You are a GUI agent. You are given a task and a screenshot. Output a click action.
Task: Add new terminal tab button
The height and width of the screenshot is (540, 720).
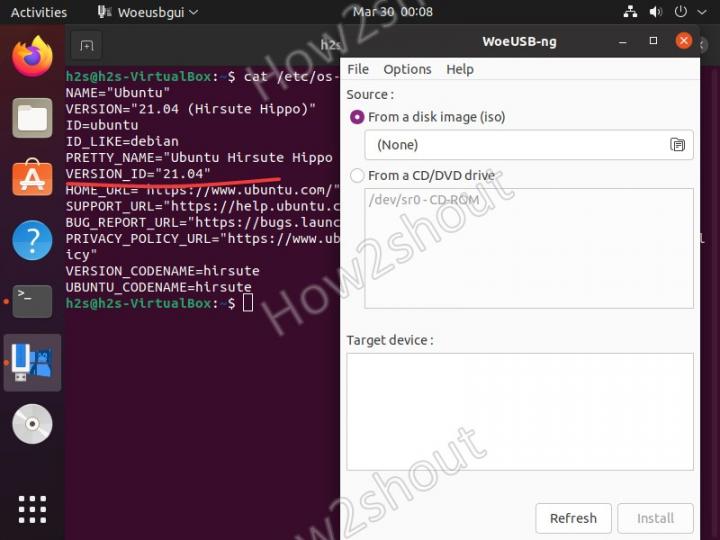pyautogui.click(x=87, y=46)
